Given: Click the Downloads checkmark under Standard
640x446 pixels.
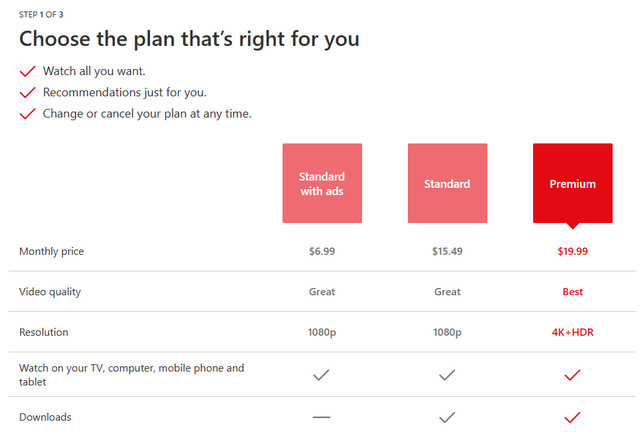Looking at the screenshot, I should pos(447,417).
